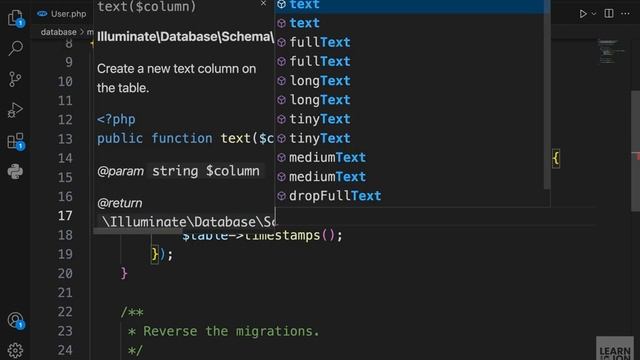Viewport: 640px width, 360px height.
Task: Expand the run options dropdown arrow
Action: tap(594, 13)
